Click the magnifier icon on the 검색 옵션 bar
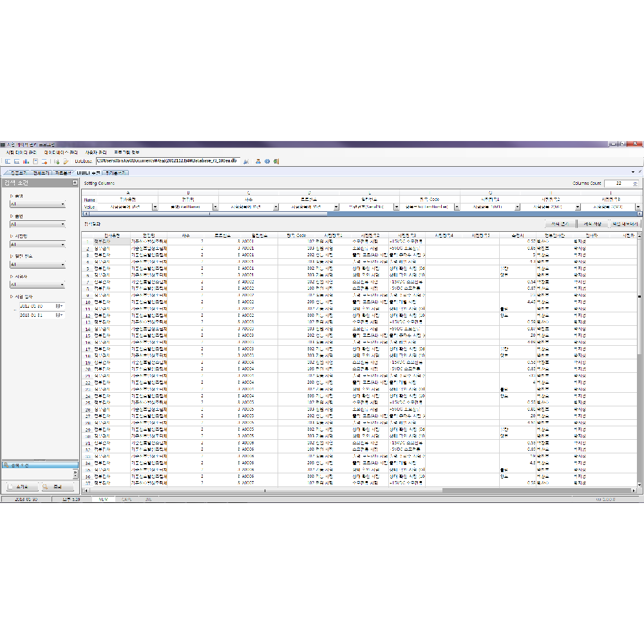Viewport: 644px width, 644px height. click(6, 464)
